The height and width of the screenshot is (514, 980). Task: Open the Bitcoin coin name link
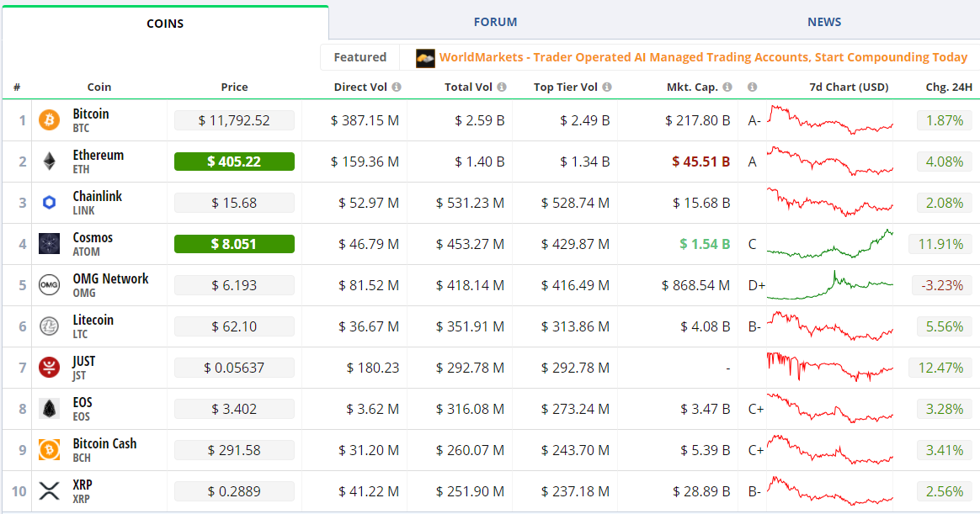91,114
